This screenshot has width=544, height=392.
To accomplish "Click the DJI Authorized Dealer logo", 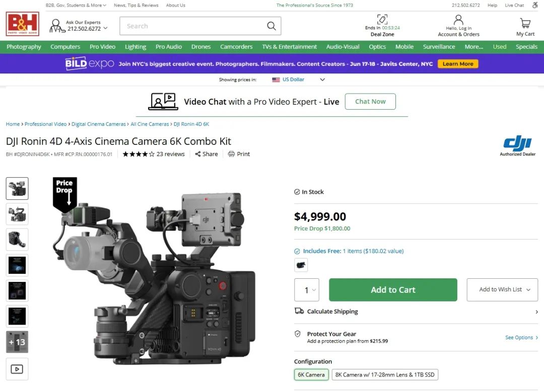I will (x=517, y=145).
